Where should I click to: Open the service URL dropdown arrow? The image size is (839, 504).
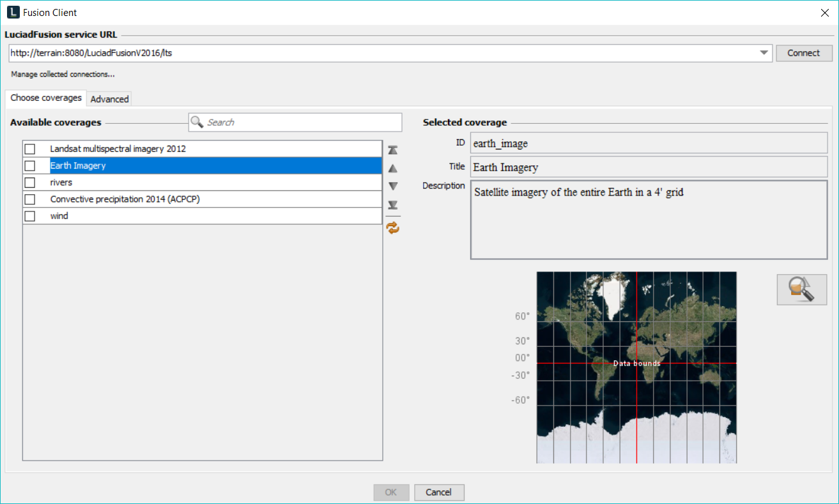pos(764,53)
